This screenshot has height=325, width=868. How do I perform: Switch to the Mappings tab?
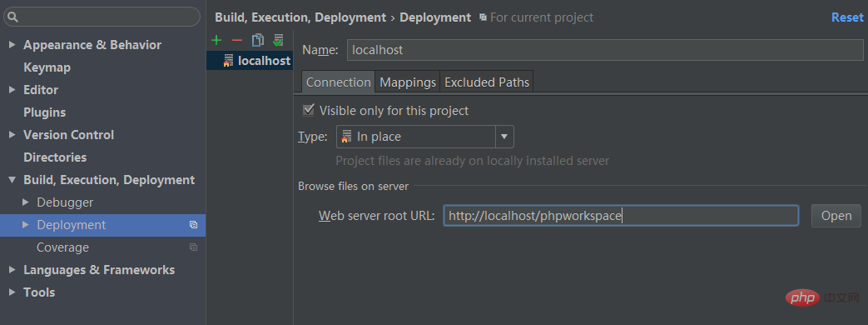[408, 82]
